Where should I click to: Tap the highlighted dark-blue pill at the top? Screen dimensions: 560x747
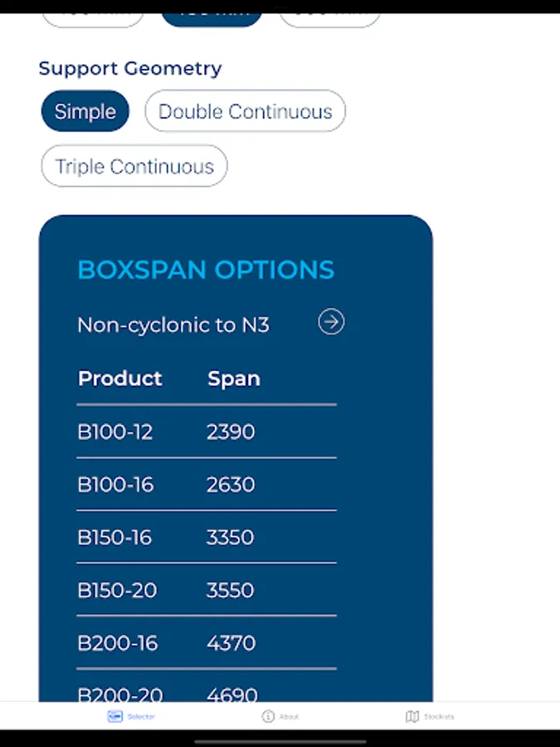click(212, 17)
